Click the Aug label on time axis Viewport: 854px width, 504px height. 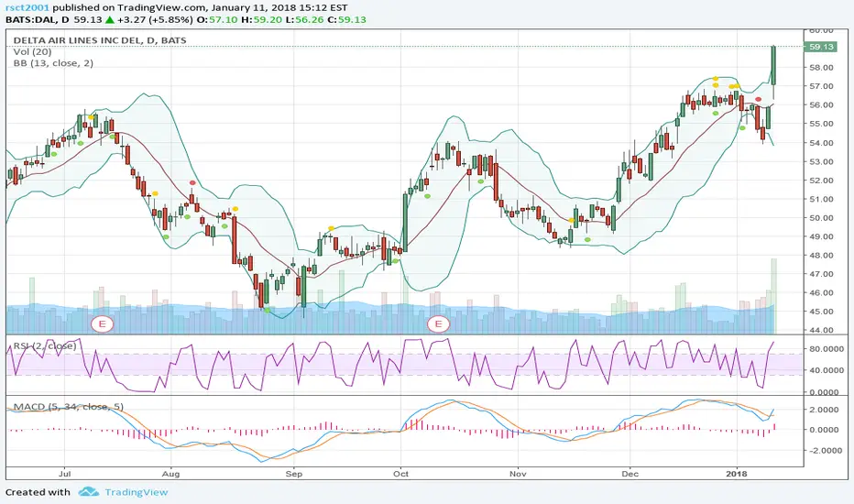[171, 474]
